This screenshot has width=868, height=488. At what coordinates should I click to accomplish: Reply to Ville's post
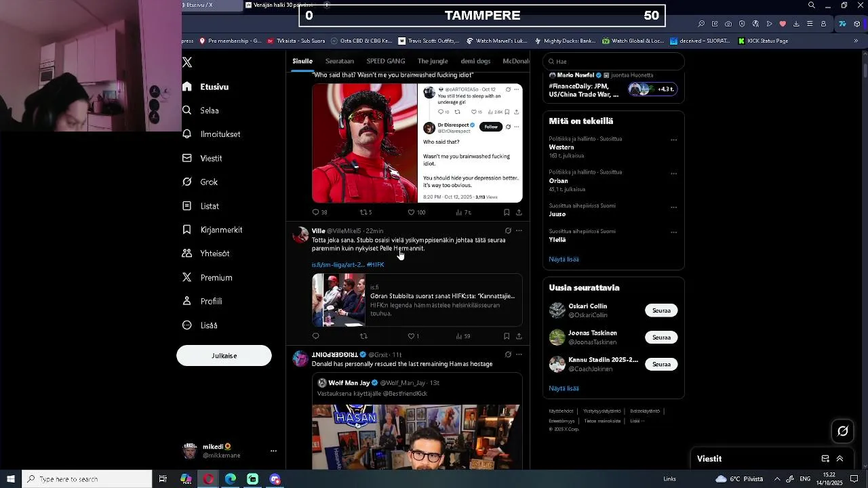[315, 336]
